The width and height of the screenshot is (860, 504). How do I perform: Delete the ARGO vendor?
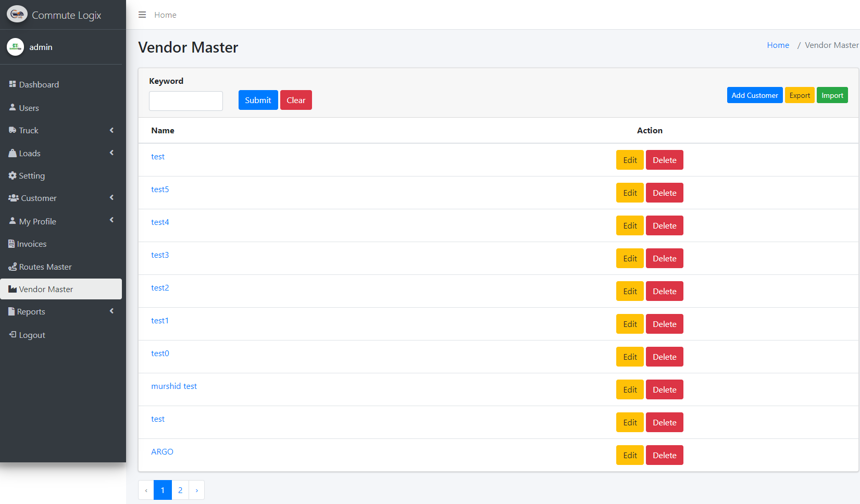(x=664, y=455)
